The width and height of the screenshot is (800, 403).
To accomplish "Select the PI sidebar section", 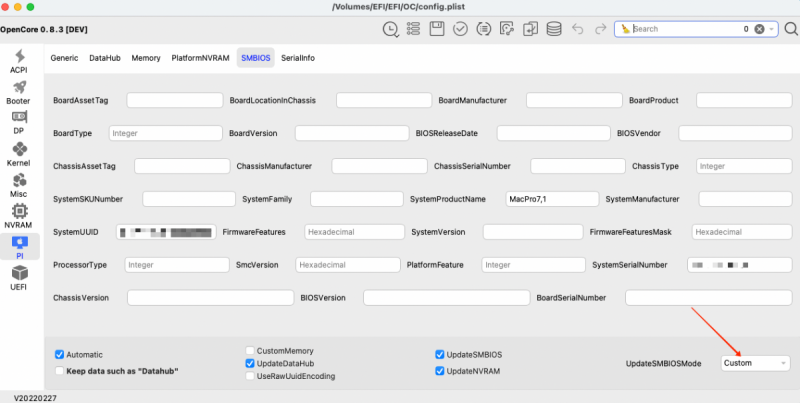I will click(19, 247).
